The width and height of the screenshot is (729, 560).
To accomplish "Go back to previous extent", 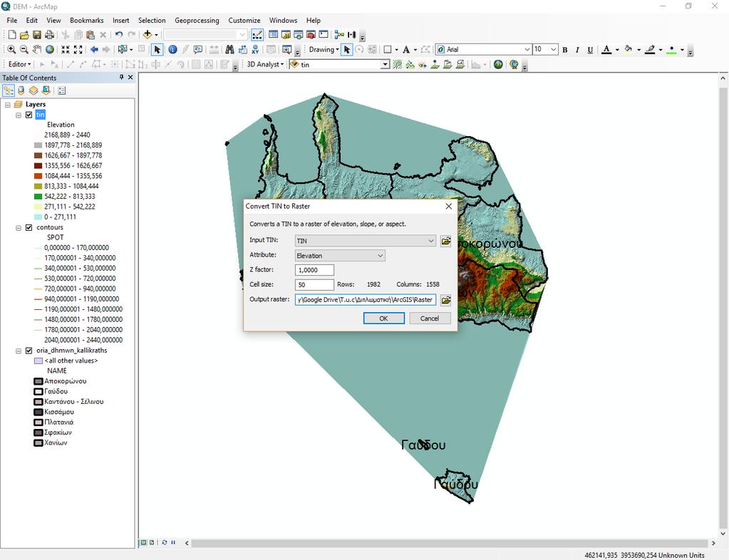I will tap(94, 50).
